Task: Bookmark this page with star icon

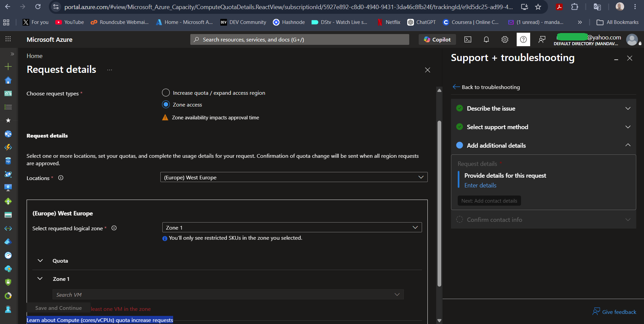Action: click(538, 7)
